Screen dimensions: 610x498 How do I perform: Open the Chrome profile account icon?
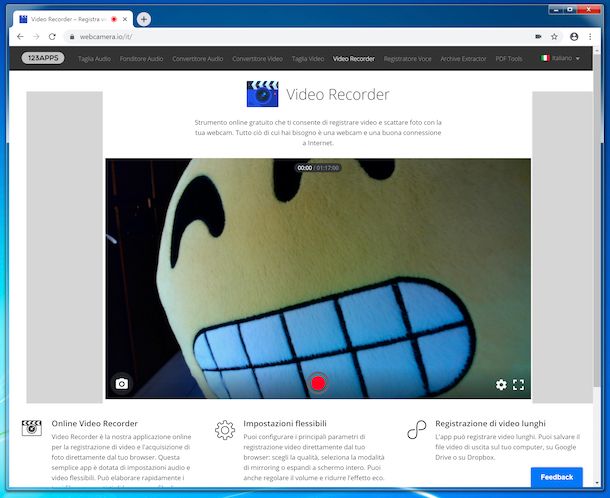[x=574, y=37]
